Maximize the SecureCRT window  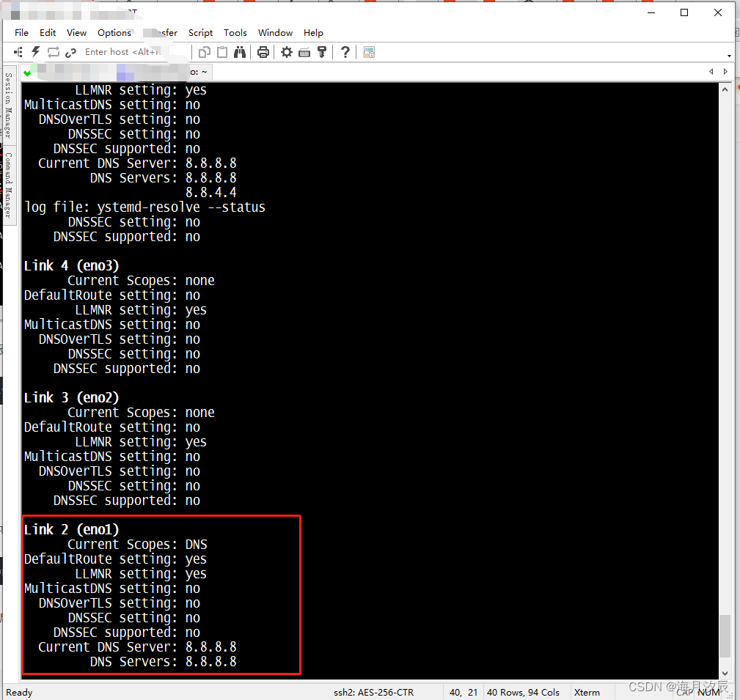684,12
